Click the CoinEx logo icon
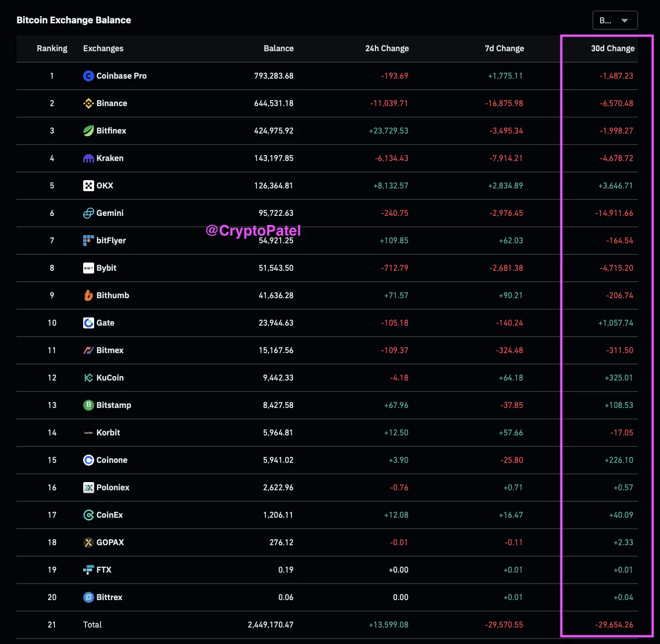Viewport: 660px width, 644px height. pos(88,515)
